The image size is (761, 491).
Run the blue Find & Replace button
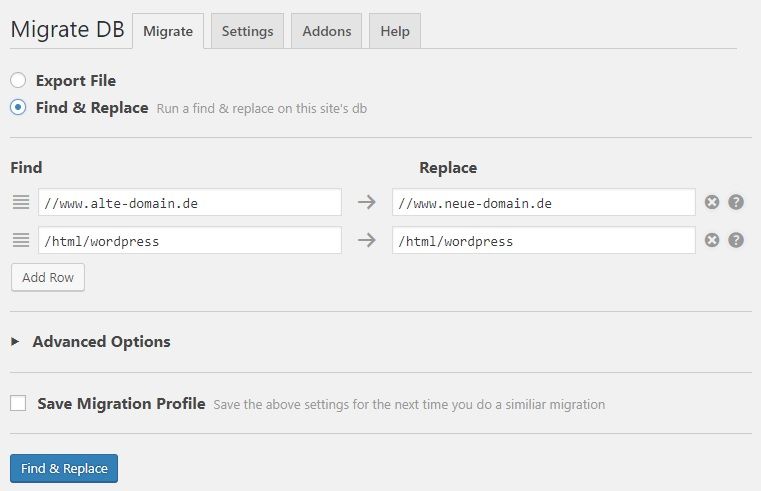pos(64,468)
